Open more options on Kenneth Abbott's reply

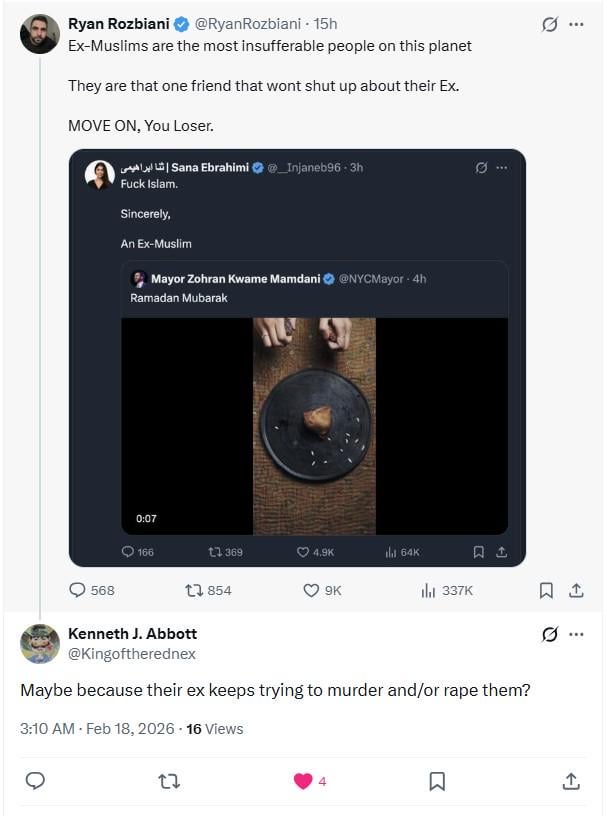tap(576, 634)
